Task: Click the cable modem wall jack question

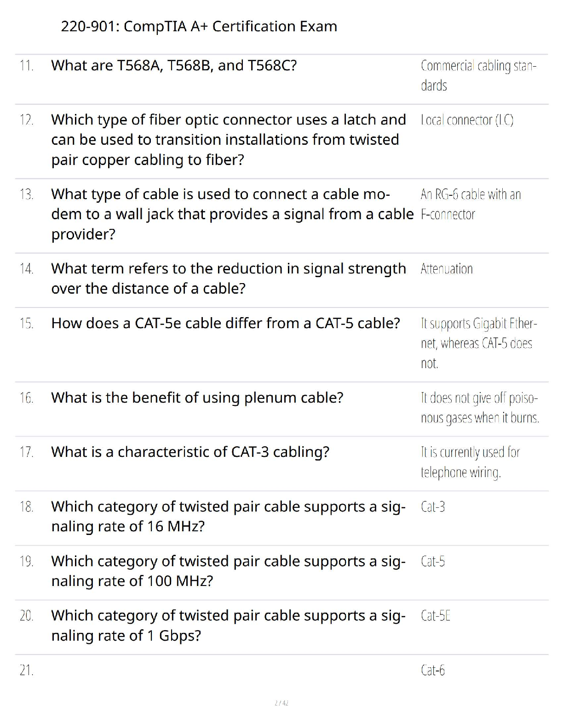Action: click(232, 214)
